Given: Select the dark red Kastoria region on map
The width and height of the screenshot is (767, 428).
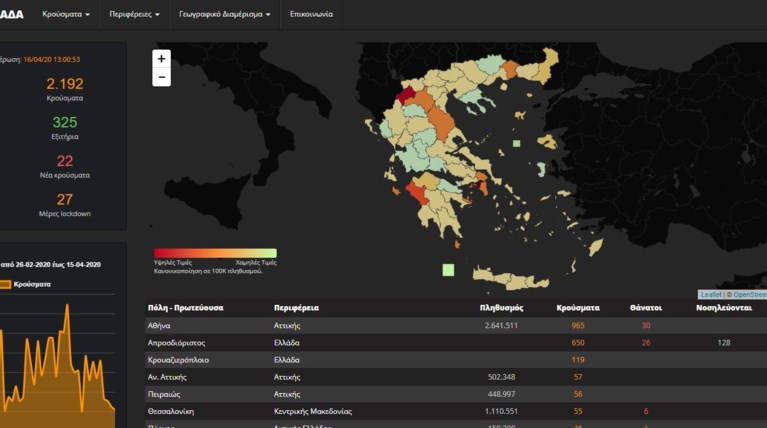Looking at the screenshot, I should [x=405, y=94].
